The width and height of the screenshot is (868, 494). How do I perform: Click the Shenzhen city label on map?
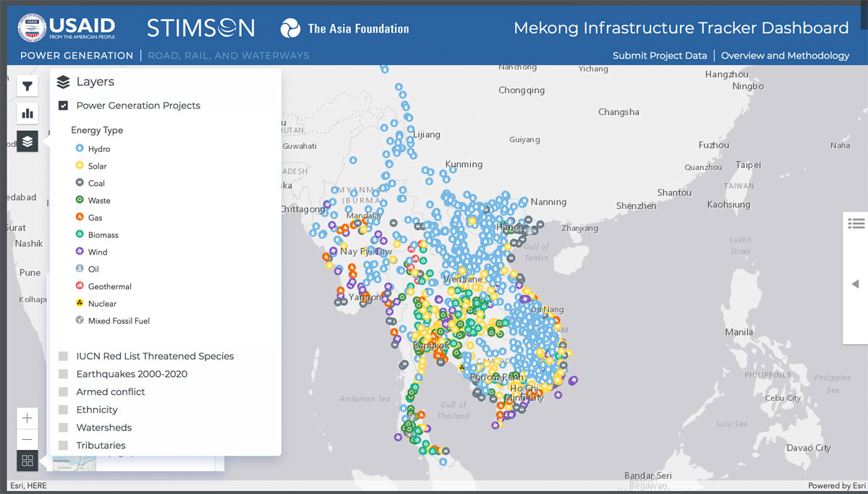[636, 206]
